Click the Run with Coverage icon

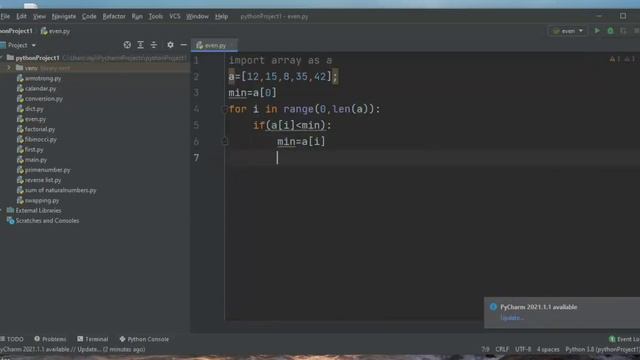(623, 31)
